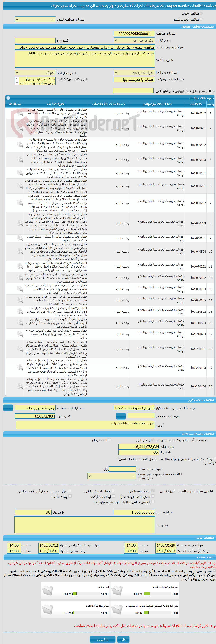216x644 pixels.
Task: Open the اطلاعات حساب واریز هزینه dropdown
Action: click(x=112, y=476)
